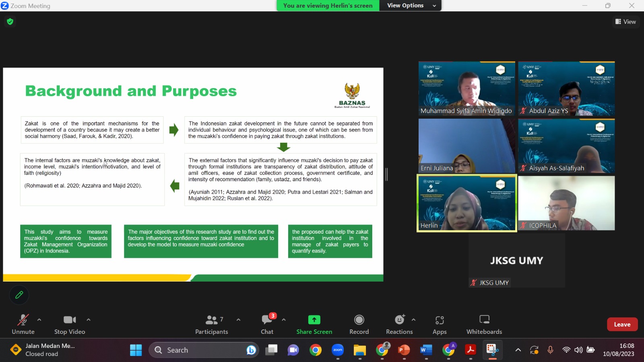This screenshot has height=362, width=644.
Task: Open the Participants panel
Action: [x=211, y=324]
